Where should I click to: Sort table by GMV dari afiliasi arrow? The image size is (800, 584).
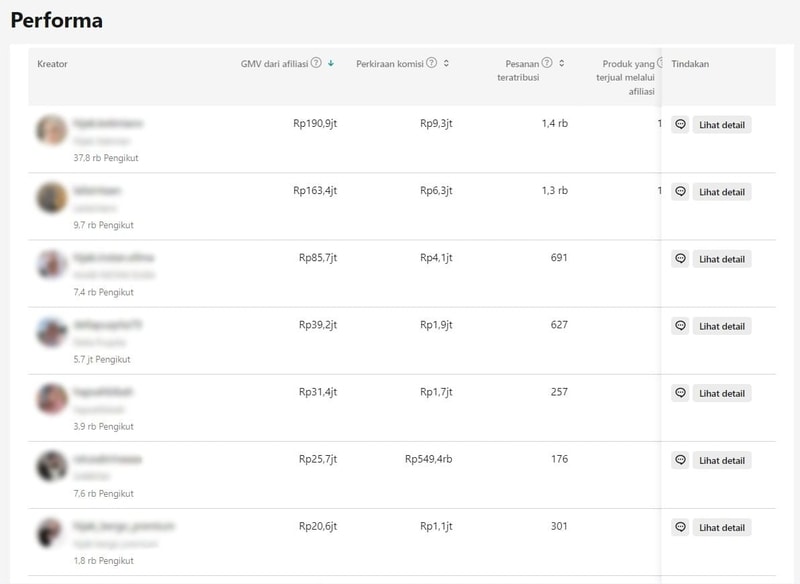pyautogui.click(x=331, y=63)
